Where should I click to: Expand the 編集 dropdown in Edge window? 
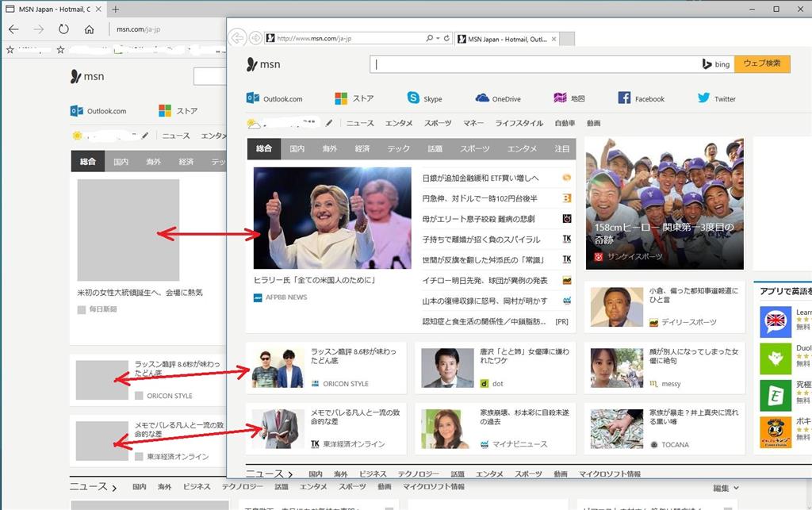click(x=726, y=488)
